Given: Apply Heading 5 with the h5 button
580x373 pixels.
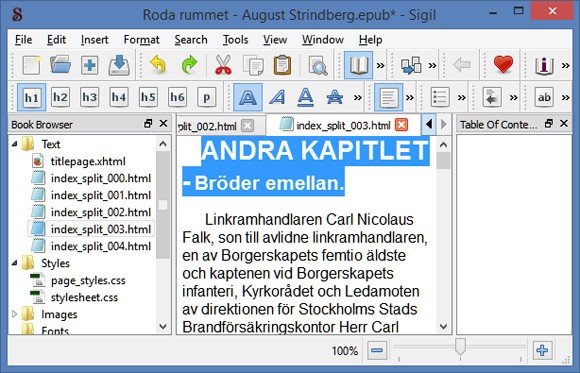Looking at the screenshot, I should click(x=148, y=98).
